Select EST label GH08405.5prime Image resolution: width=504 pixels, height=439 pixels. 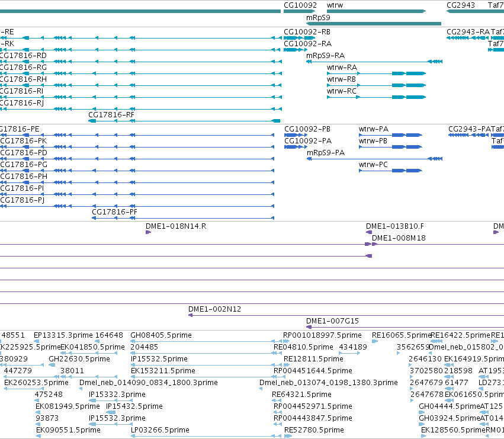pos(161,335)
